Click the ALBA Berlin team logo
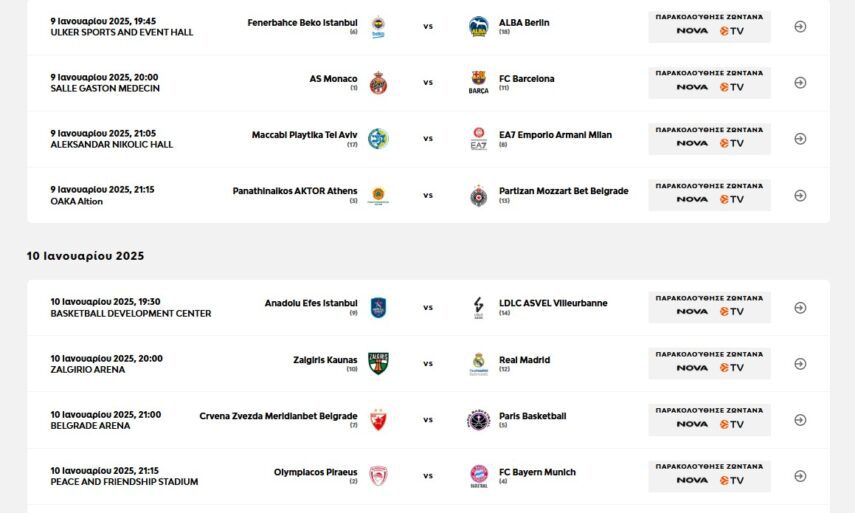This screenshot has width=855, height=513. [x=479, y=26]
